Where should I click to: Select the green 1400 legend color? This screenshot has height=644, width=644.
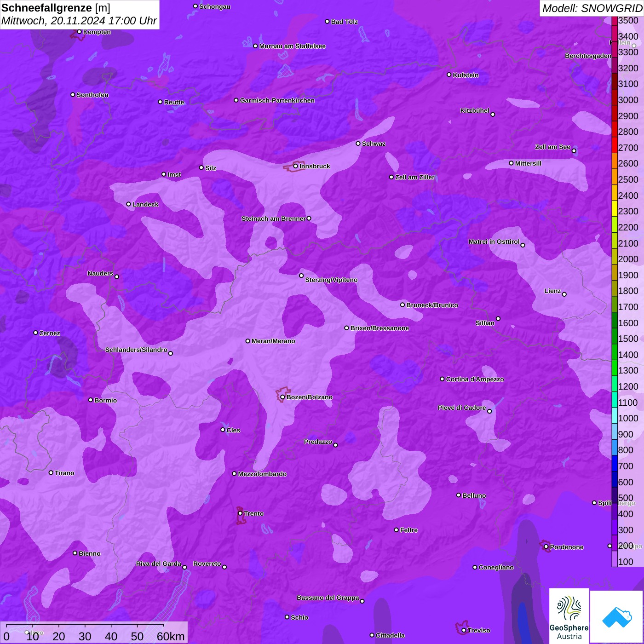click(615, 352)
